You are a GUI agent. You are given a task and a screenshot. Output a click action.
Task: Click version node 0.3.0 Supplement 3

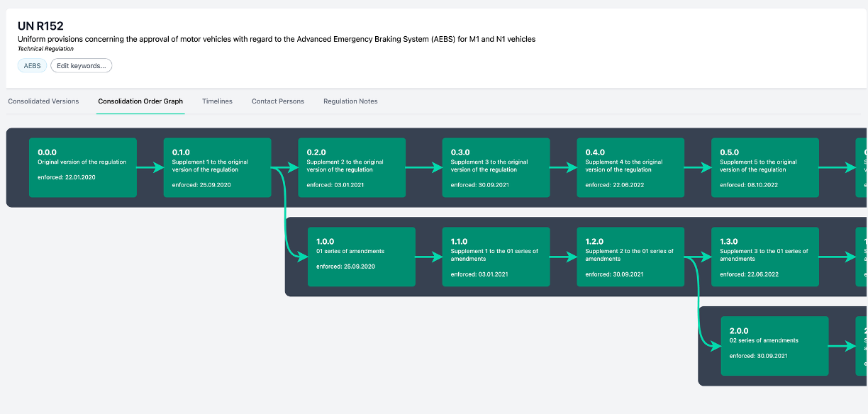click(496, 167)
